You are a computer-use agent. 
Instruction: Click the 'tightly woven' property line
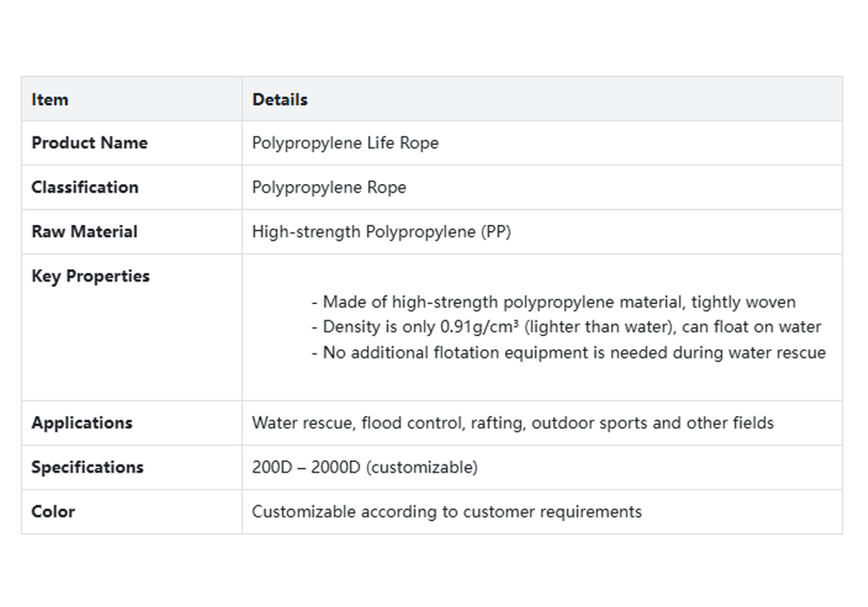point(553,302)
